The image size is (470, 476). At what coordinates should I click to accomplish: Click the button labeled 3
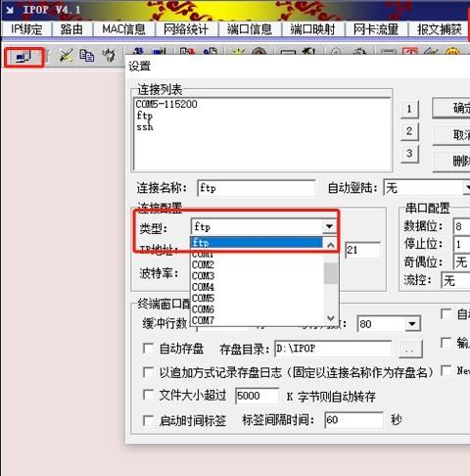point(409,154)
